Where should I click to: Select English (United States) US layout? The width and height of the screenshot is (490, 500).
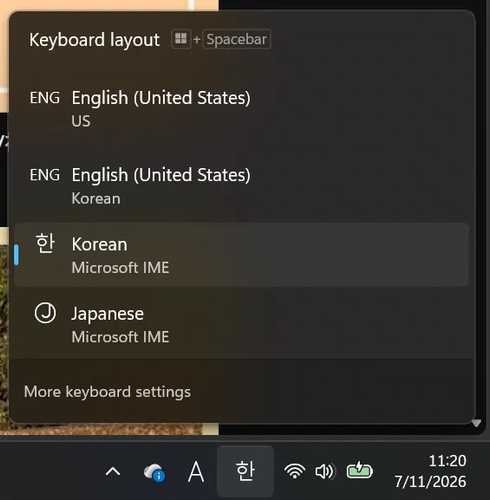[x=241, y=108]
